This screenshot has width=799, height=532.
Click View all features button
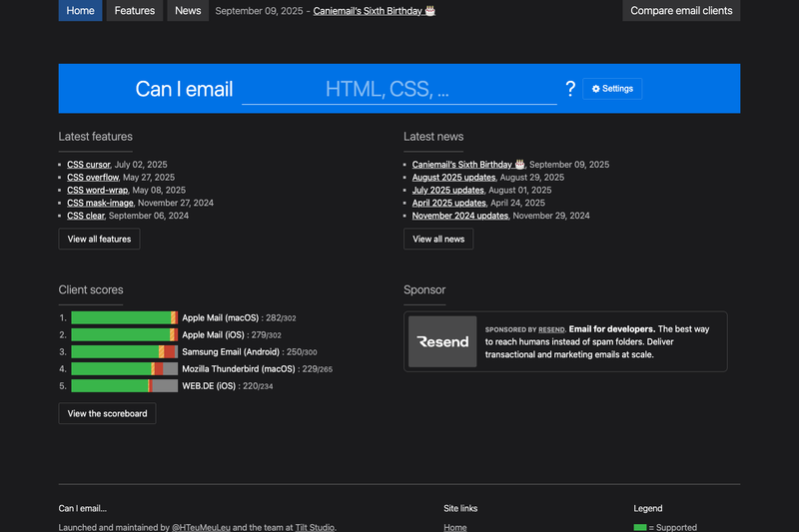(x=99, y=239)
